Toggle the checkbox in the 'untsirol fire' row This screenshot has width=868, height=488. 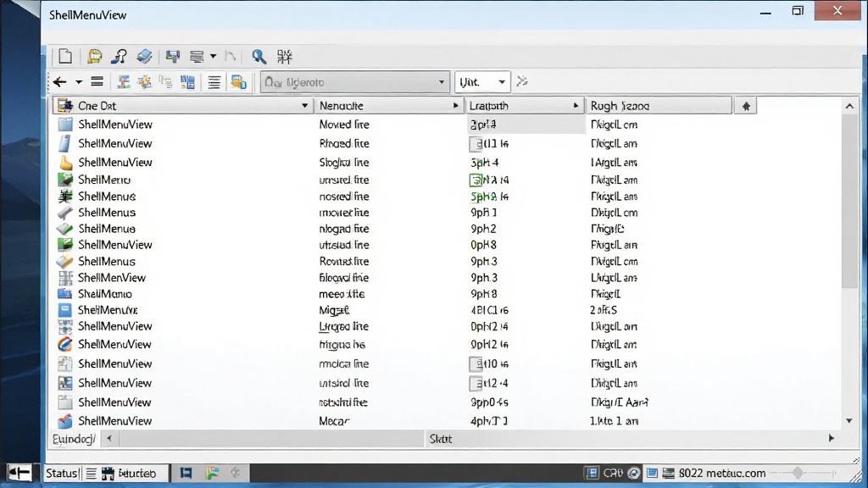(476, 384)
